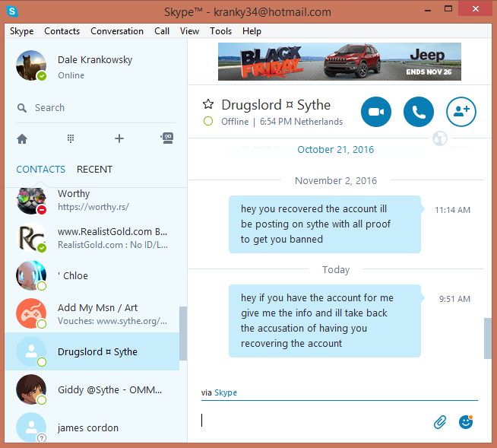Open the bots icon in sidebar
The image size is (497, 448).
pyautogui.click(x=167, y=138)
